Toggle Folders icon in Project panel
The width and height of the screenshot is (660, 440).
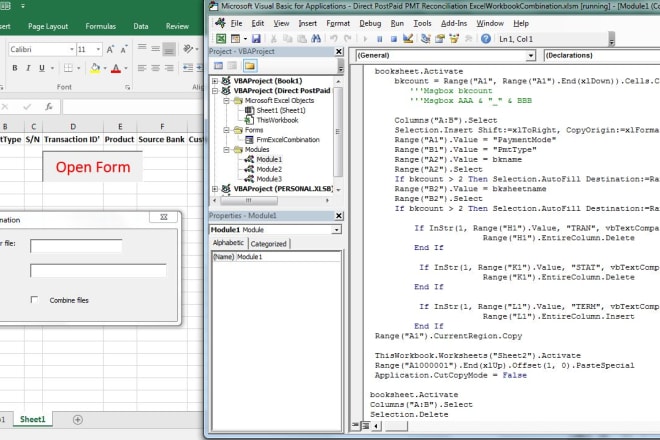(250, 66)
